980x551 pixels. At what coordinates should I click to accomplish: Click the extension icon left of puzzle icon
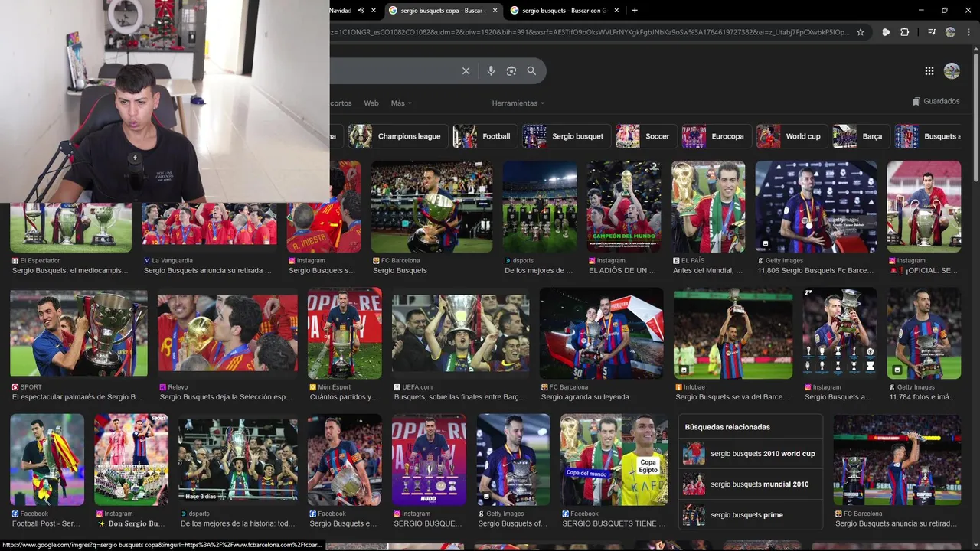[x=886, y=32]
